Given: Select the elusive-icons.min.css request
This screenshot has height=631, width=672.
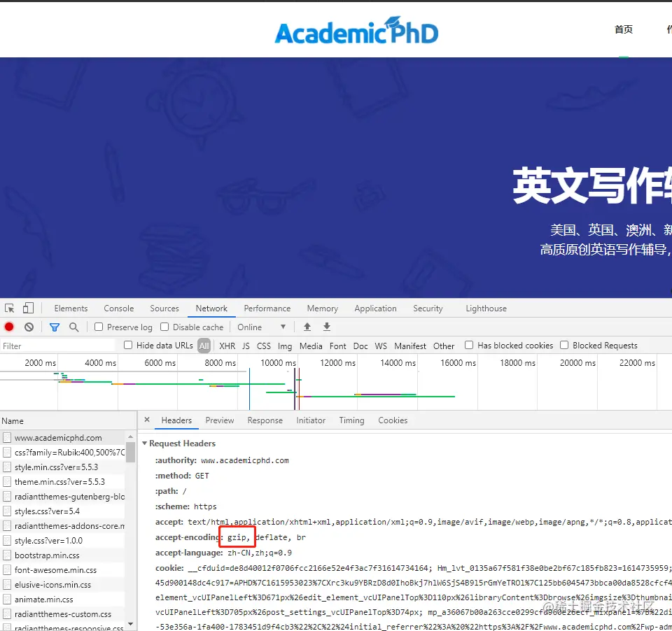Looking at the screenshot, I should (64, 585).
